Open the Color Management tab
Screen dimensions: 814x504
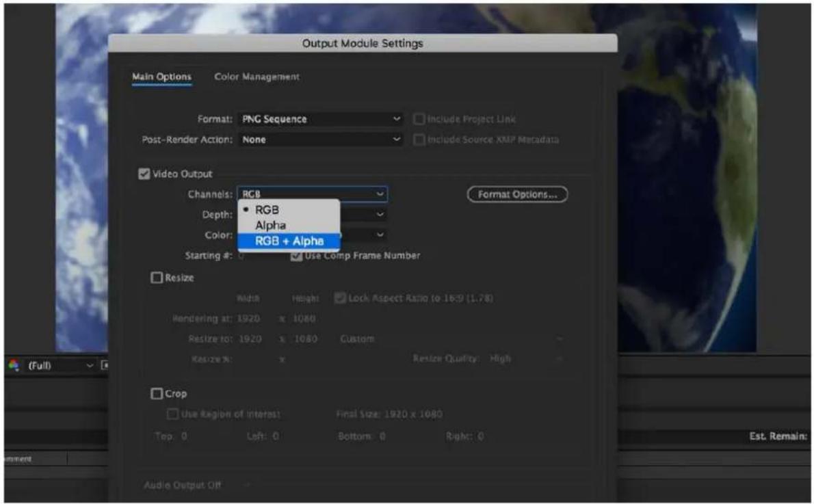(x=257, y=77)
